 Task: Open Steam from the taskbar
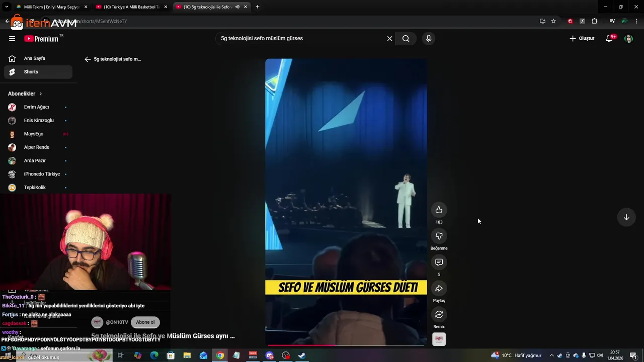(x=302, y=355)
